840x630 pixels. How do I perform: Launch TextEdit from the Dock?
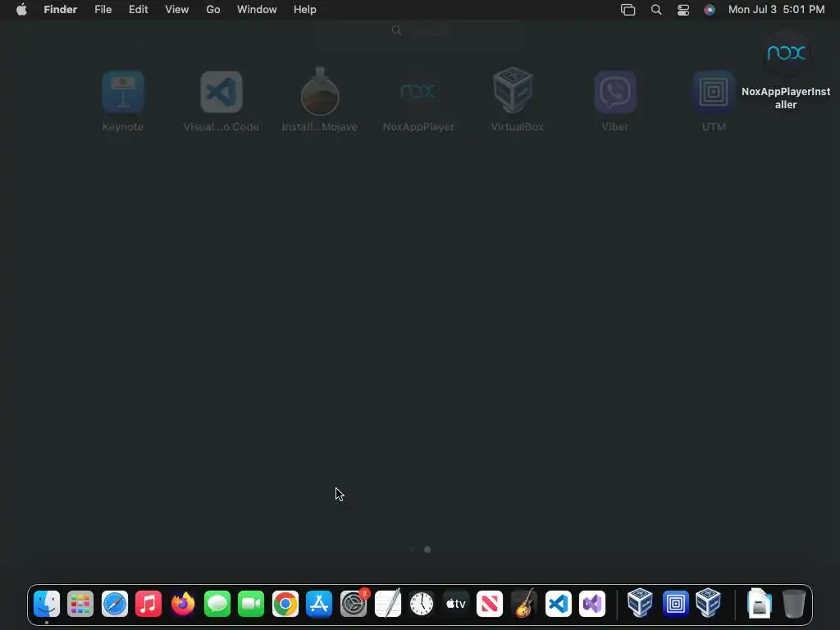pos(388,604)
